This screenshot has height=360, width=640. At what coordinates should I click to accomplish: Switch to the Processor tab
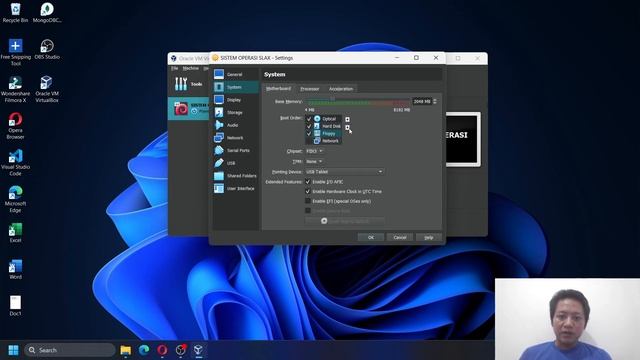[x=309, y=89]
